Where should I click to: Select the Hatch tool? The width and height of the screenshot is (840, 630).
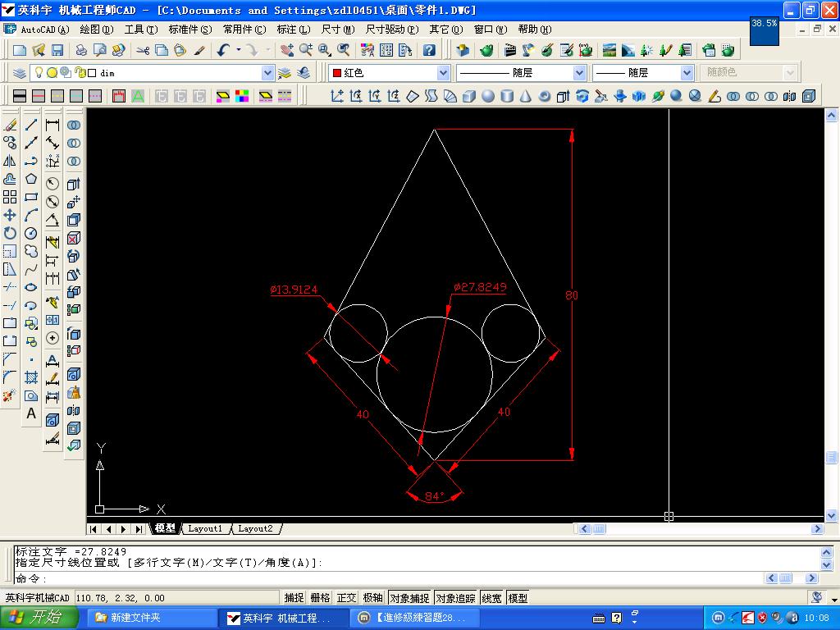pyautogui.click(x=31, y=377)
